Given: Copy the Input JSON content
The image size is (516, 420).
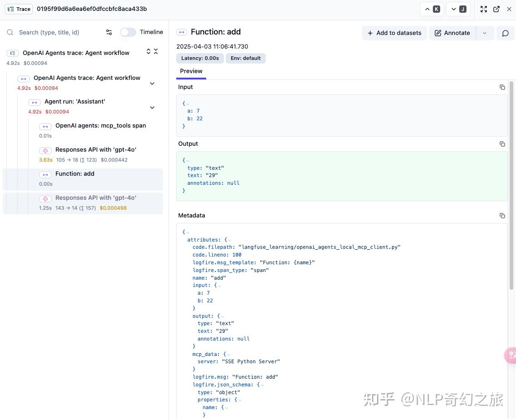Looking at the screenshot, I should click(502, 87).
